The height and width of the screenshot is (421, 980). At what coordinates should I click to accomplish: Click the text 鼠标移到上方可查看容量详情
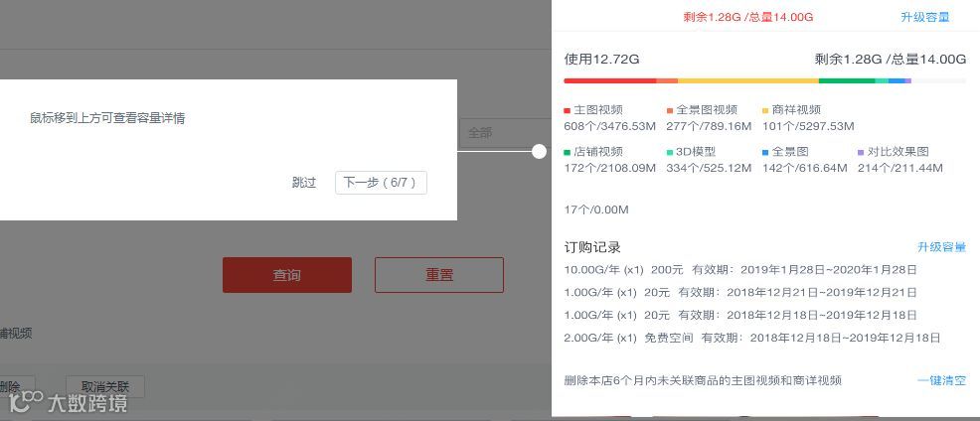pyautogui.click(x=107, y=118)
